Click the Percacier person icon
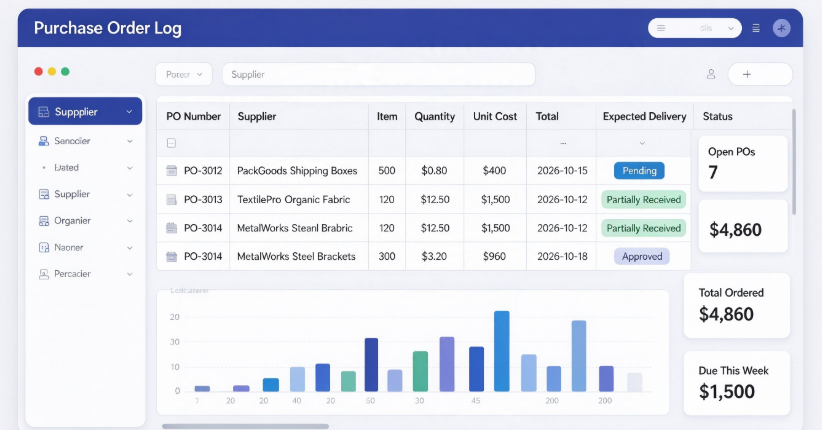 44,274
